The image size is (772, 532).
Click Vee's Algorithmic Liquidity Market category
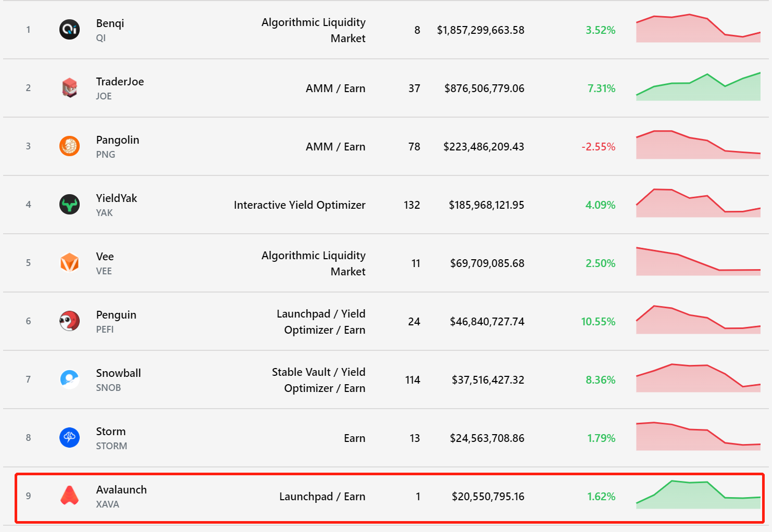(314, 263)
